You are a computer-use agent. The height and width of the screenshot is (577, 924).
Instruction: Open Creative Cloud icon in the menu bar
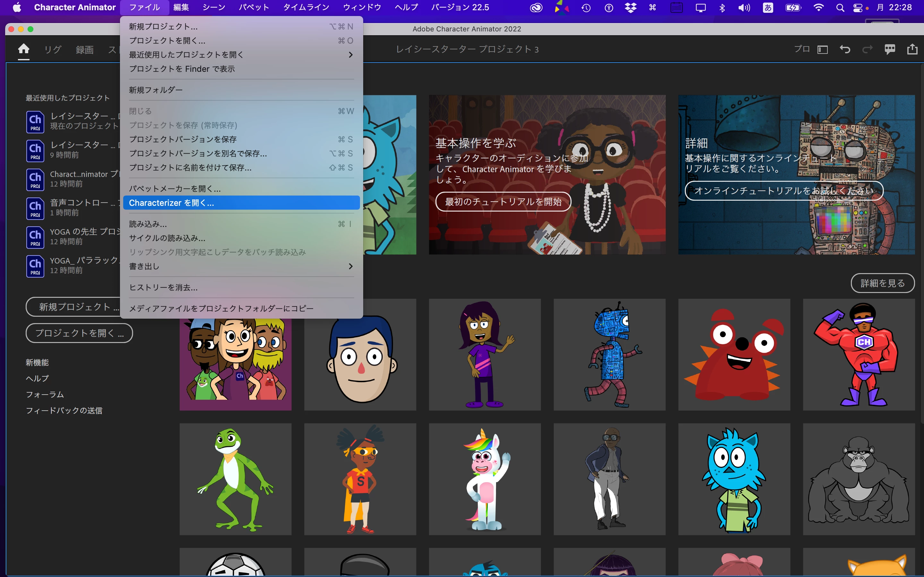click(536, 8)
